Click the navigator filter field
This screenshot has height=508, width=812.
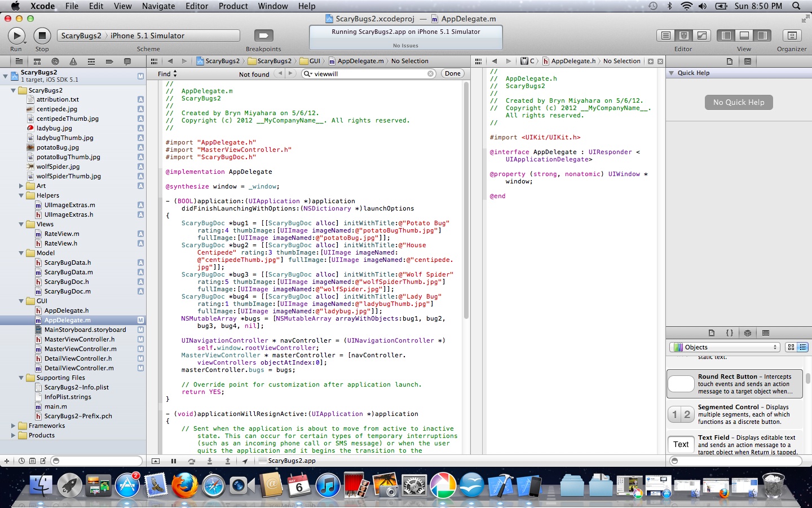click(96, 461)
